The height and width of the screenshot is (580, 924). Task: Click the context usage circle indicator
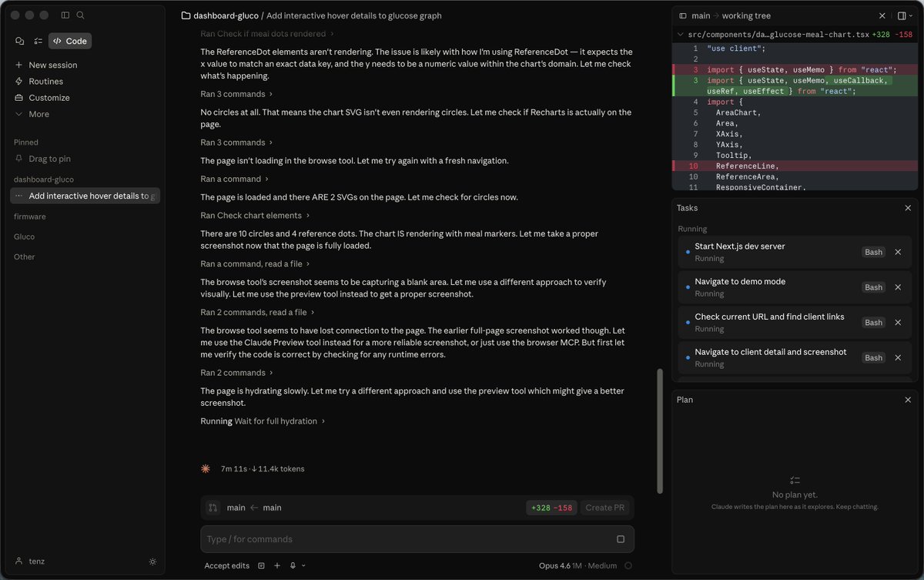tap(628, 565)
